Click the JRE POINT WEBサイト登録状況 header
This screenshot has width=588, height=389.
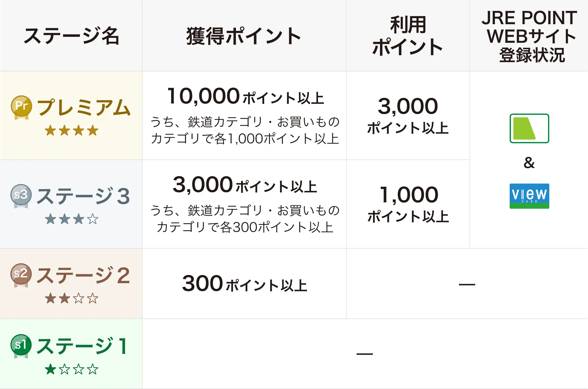(x=529, y=36)
